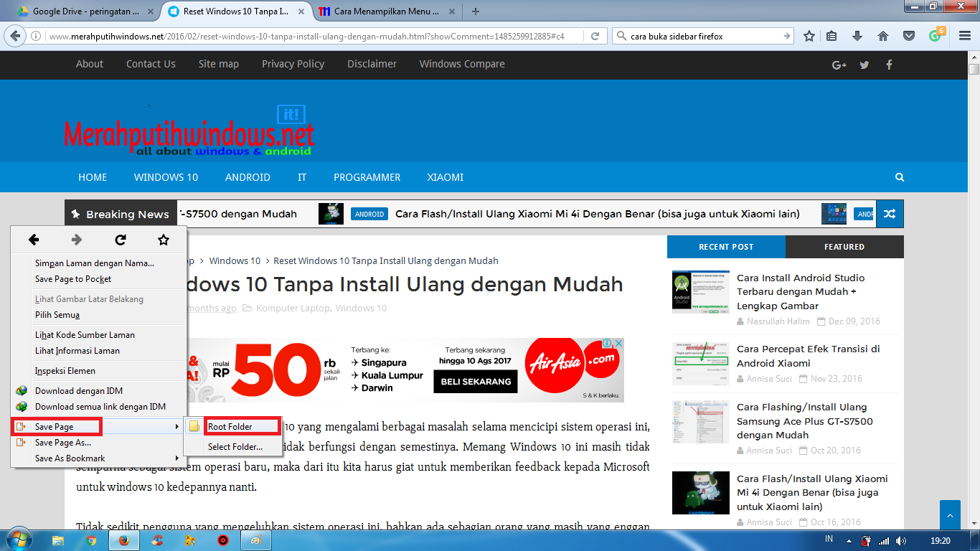Click the Firefox address bar URL
This screenshot has width=980, height=551.
coord(307,36)
